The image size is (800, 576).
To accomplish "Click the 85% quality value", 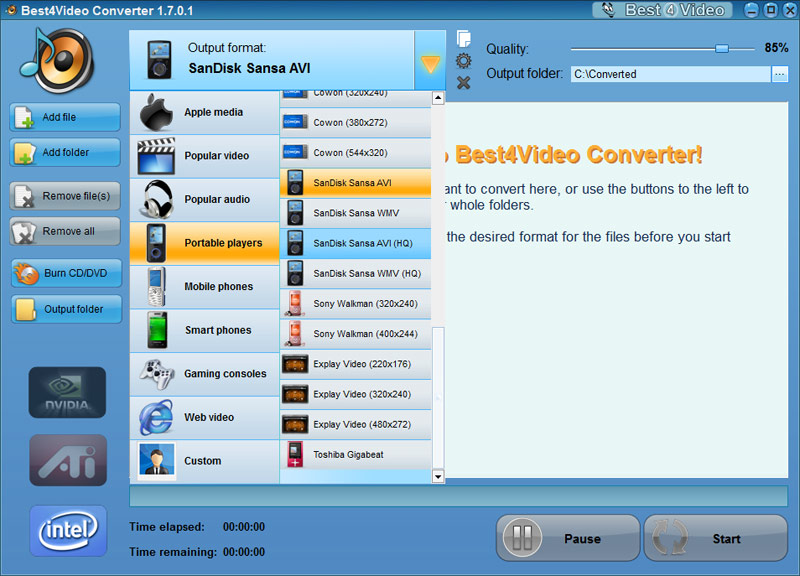I will click(x=776, y=48).
